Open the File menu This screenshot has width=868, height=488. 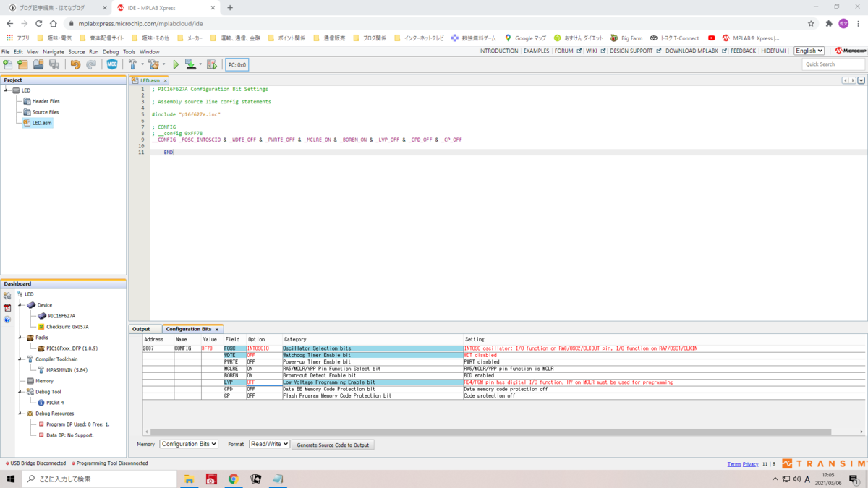click(6, 52)
